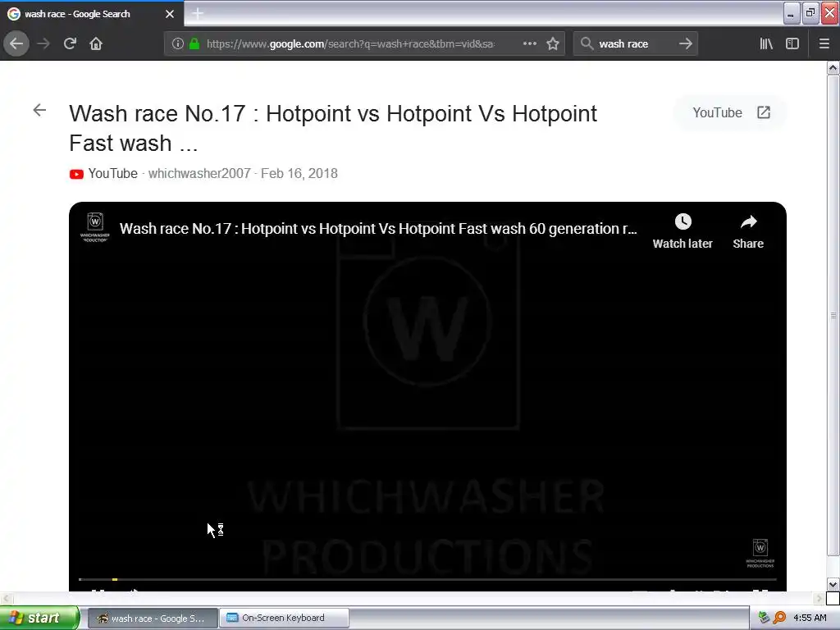Click the green secure connection padlock
840x630 pixels.
[194, 44]
